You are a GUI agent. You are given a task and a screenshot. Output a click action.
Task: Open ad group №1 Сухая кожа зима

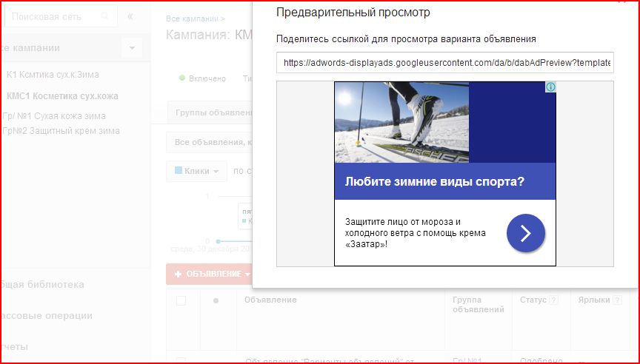pos(54,116)
